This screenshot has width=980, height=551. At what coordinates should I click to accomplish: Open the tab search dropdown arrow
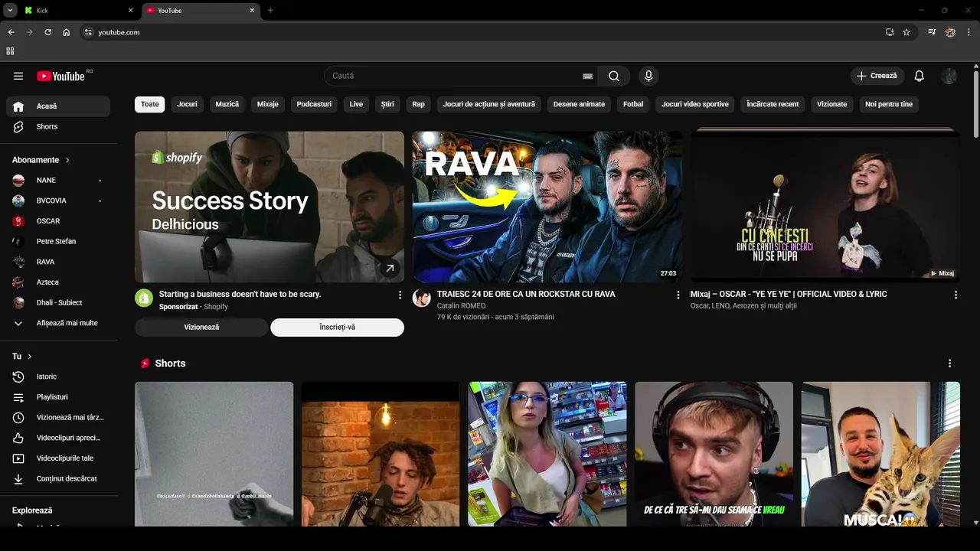click(11, 11)
